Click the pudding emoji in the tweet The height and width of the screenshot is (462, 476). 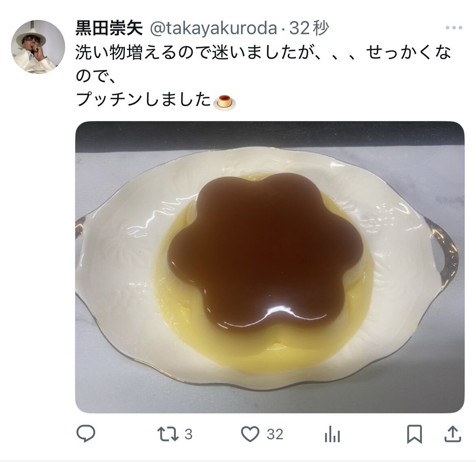(224, 101)
